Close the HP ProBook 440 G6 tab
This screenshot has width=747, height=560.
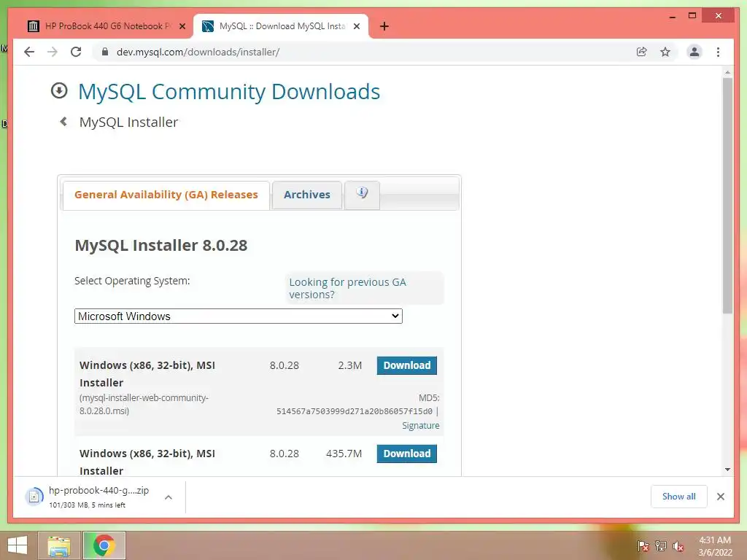coord(182,26)
